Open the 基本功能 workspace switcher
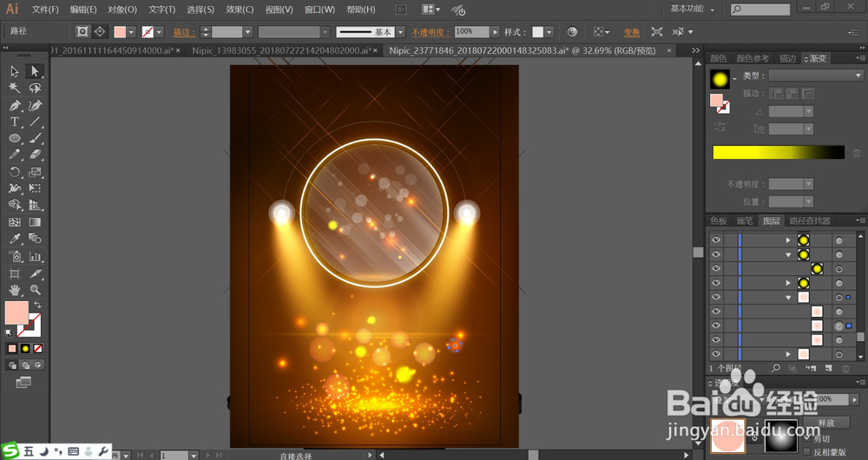This screenshot has height=460, width=868. (693, 9)
